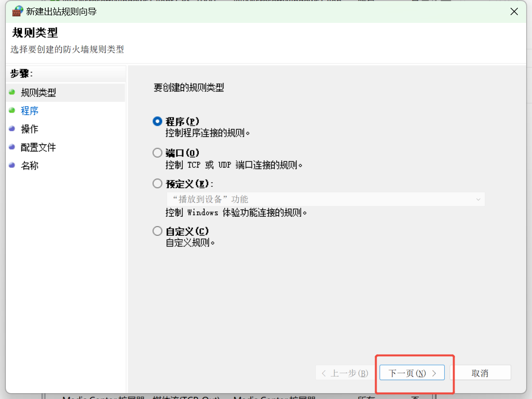This screenshot has width=532, height=399.
Task: Click the 取消 button
Action: (480, 373)
